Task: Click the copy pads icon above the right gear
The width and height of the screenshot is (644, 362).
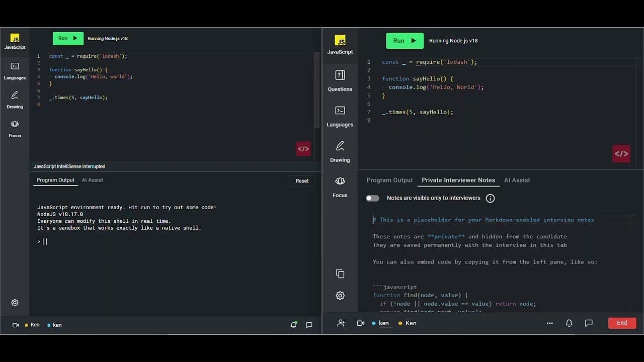Action: (340, 274)
